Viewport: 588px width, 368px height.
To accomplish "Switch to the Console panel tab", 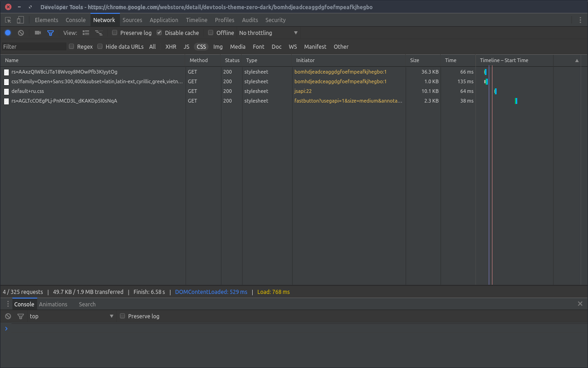I will 76,20.
